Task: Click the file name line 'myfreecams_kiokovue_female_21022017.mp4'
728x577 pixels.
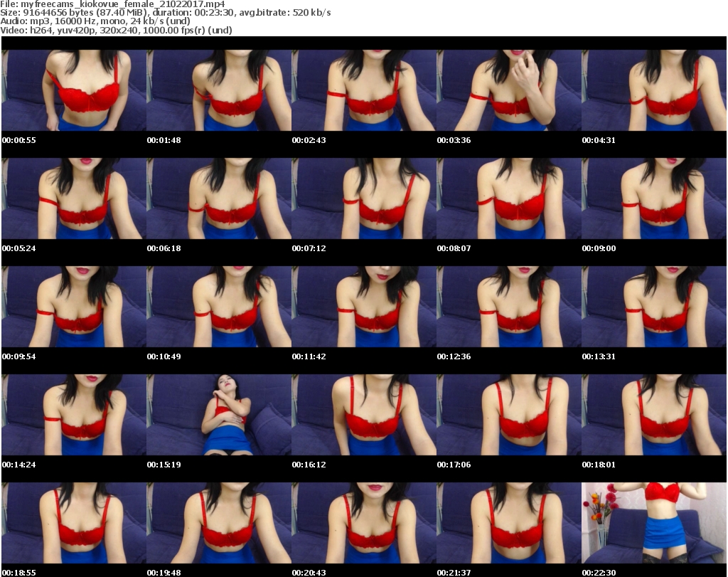Action: pyautogui.click(x=112, y=4)
